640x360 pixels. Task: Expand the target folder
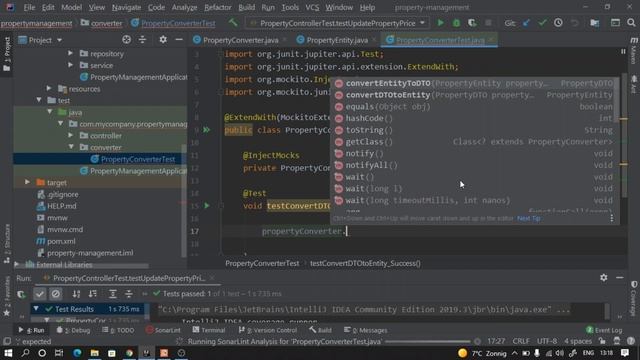tap(27, 182)
